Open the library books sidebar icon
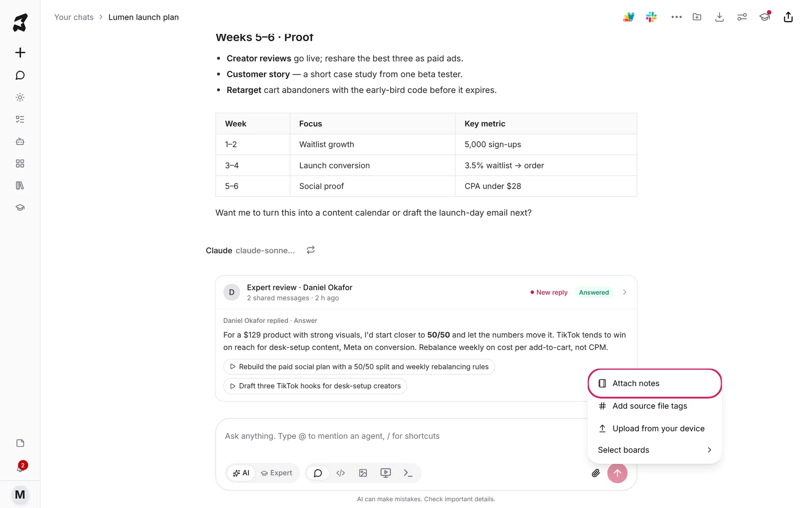Screen dimensions: 812x508 tap(20, 186)
